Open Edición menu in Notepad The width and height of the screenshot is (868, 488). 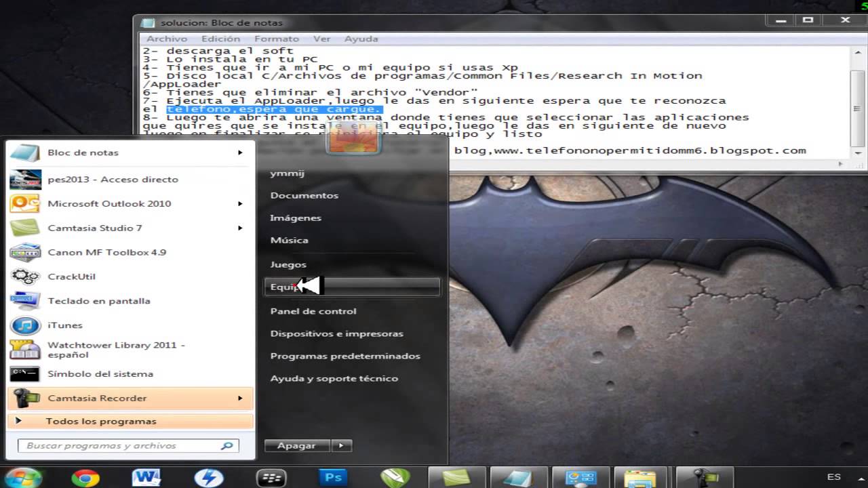click(x=221, y=39)
